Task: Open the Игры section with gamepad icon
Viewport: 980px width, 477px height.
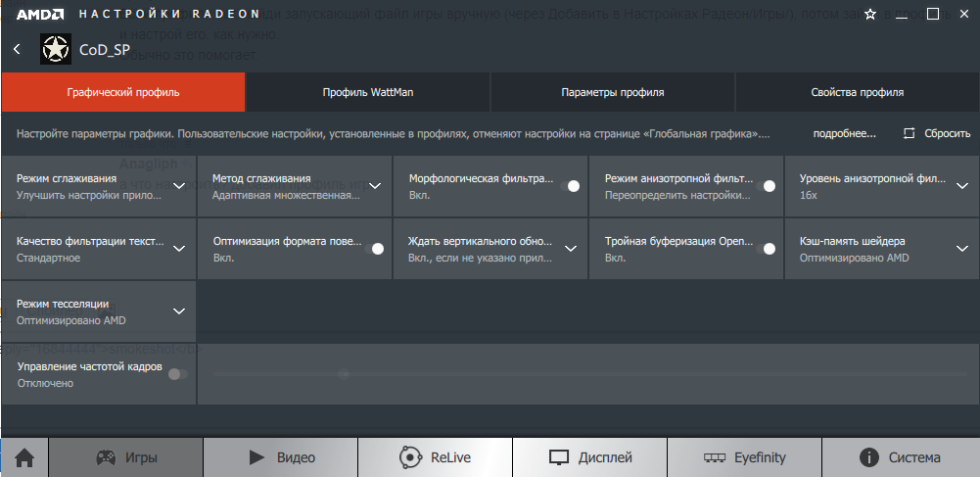Action: point(126,457)
